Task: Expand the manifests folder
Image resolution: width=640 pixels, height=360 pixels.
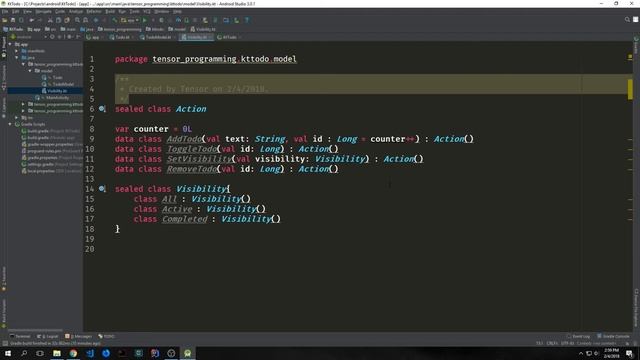Action: coord(17,51)
